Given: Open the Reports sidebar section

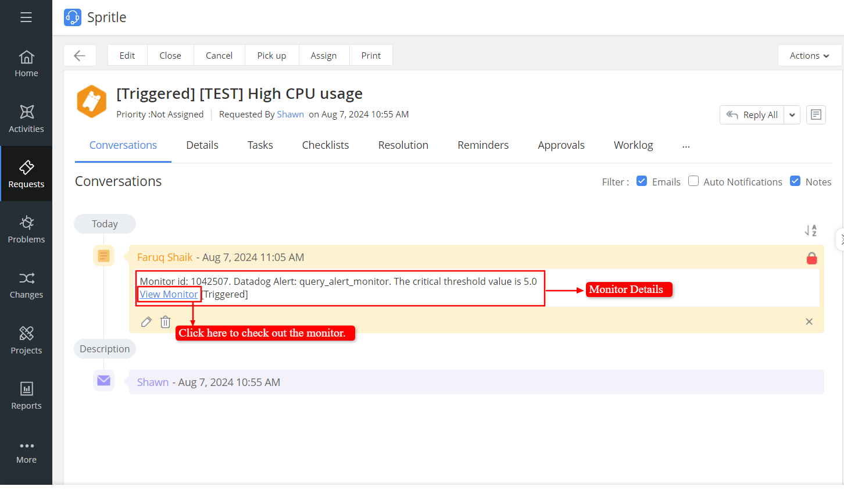Looking at the screenshot, I should [26, 396].
